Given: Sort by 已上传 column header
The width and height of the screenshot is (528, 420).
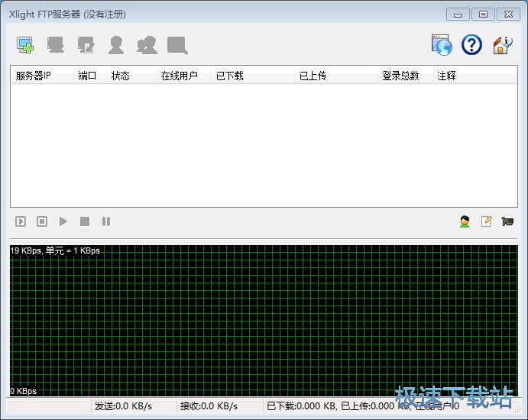Looking at the screenshot, I should [336, 76].
